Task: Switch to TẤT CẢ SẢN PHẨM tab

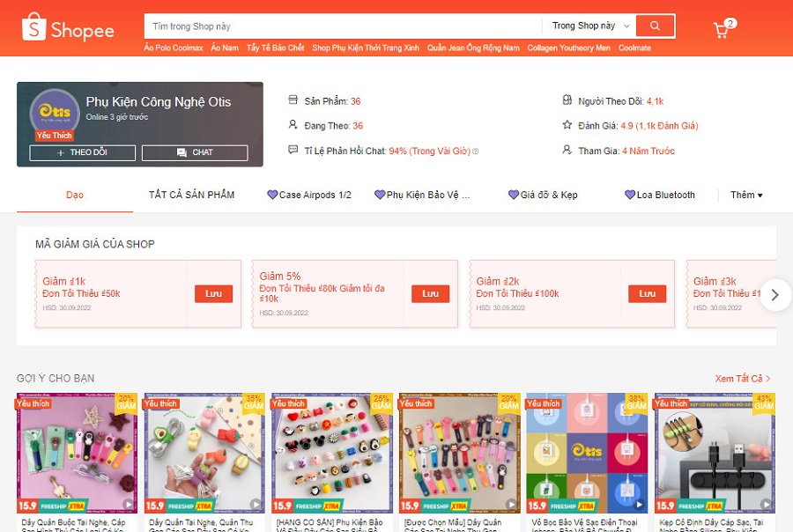Action: pyautogui.click(x=192, y=195)
